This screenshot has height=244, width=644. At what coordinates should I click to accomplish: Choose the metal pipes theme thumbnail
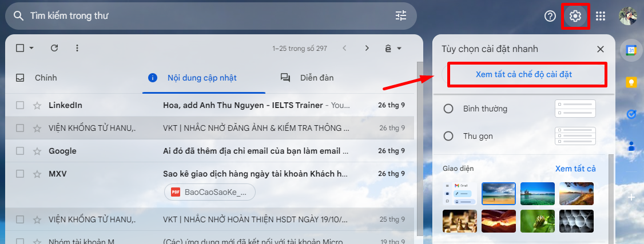[x=577, y=221]
